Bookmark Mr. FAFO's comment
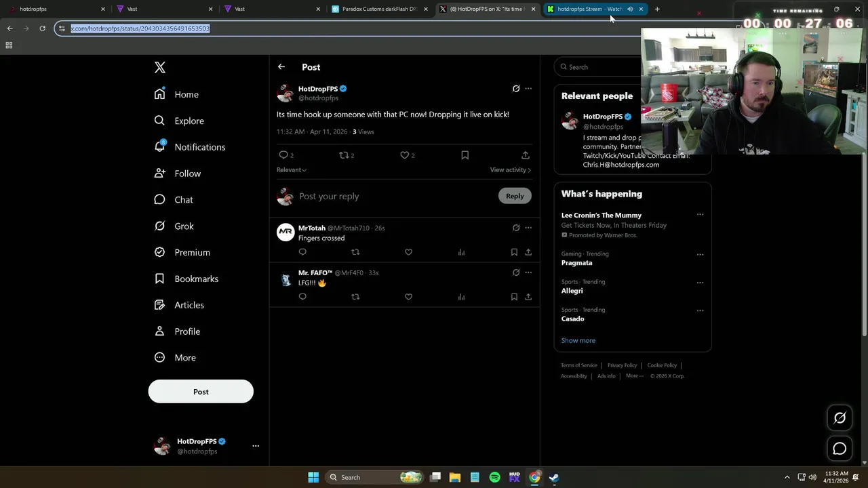Image resolution: width=868 pixels, height=488 pixels. [x=514, y=297]
